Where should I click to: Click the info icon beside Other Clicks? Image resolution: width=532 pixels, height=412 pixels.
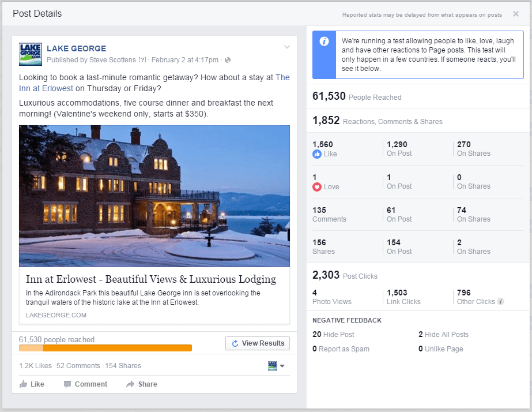coord(500,302)
